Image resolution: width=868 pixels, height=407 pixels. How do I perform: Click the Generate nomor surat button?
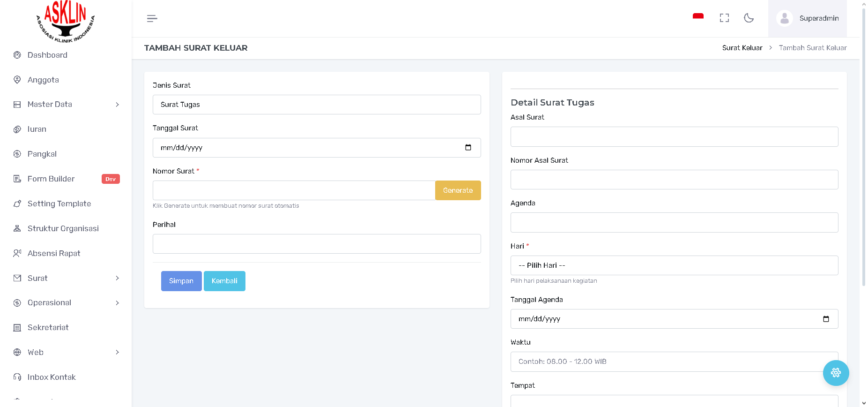458,190
